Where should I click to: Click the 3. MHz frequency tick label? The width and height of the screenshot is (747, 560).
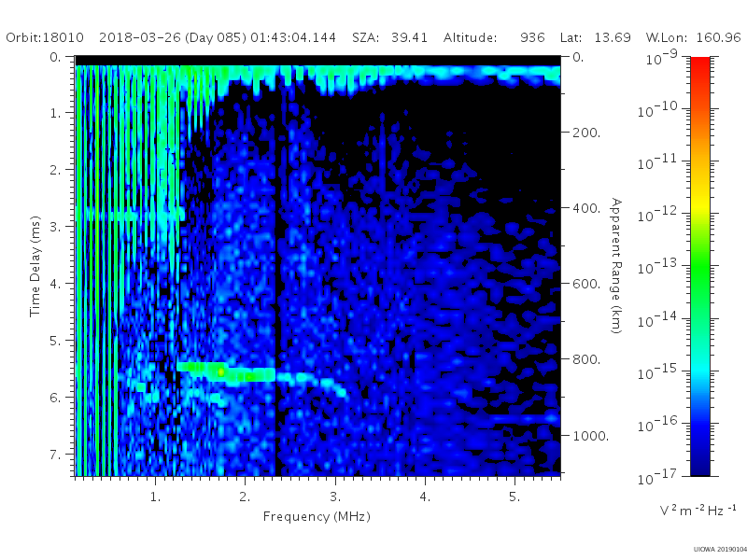click(x=335, y=497)
